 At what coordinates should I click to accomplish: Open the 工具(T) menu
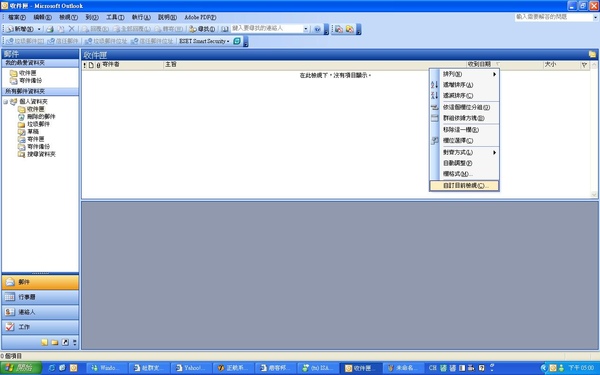(x=115, y=17)
